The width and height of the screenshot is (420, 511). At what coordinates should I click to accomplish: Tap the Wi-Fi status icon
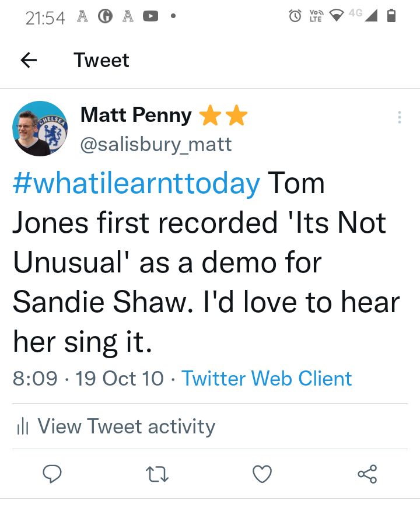pyautogui.click(x=336, y=16)
